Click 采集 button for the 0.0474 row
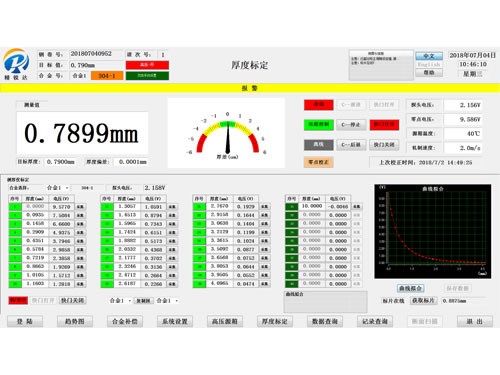This screenshot has width=500, height=375. 264,284
